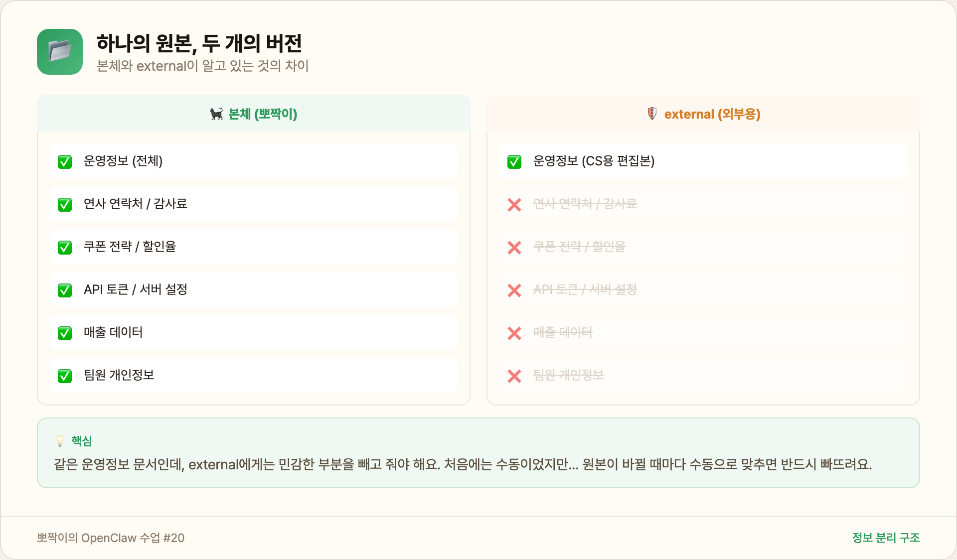
Task: Click the red X on 연사 연락처 / 감사료
Action: (x=514, y=204)
